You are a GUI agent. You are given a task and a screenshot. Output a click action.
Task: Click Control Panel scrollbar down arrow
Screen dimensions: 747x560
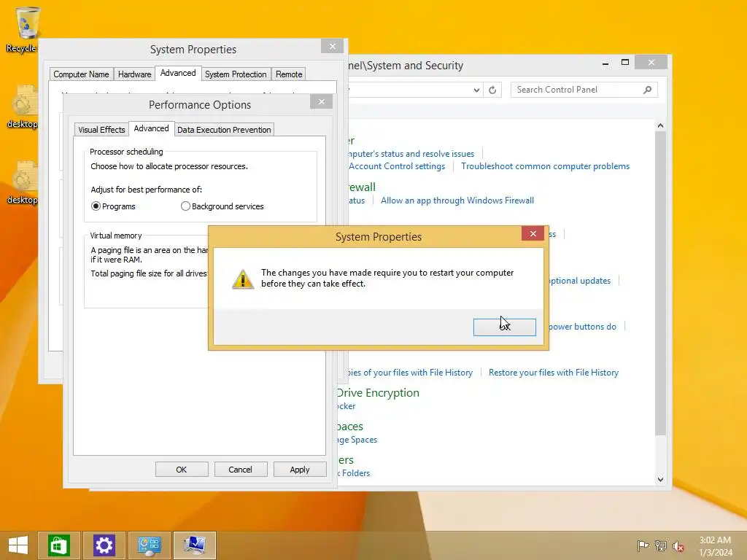click(x=660, y=480)
